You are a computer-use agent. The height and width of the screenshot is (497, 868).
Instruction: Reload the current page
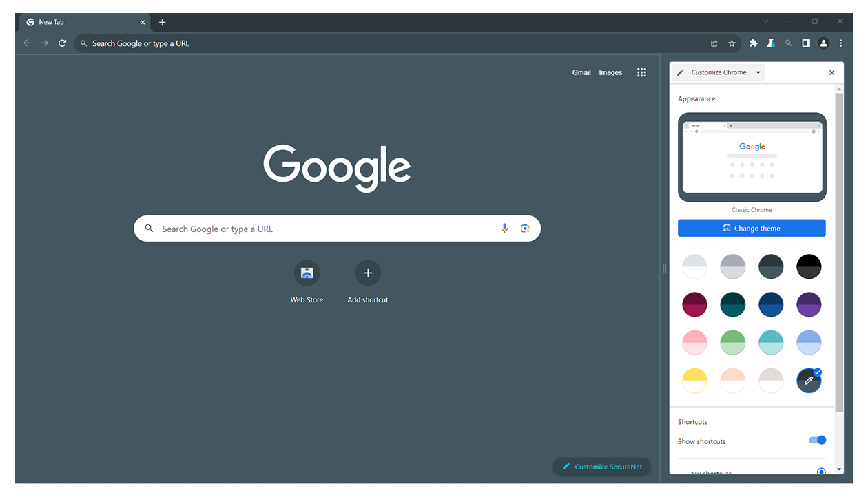tap(62, 43)
